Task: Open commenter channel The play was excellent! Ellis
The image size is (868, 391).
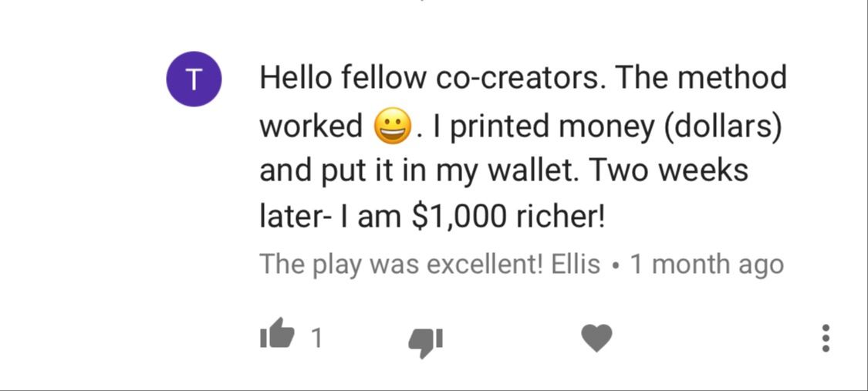Action: tap(430, 265)
